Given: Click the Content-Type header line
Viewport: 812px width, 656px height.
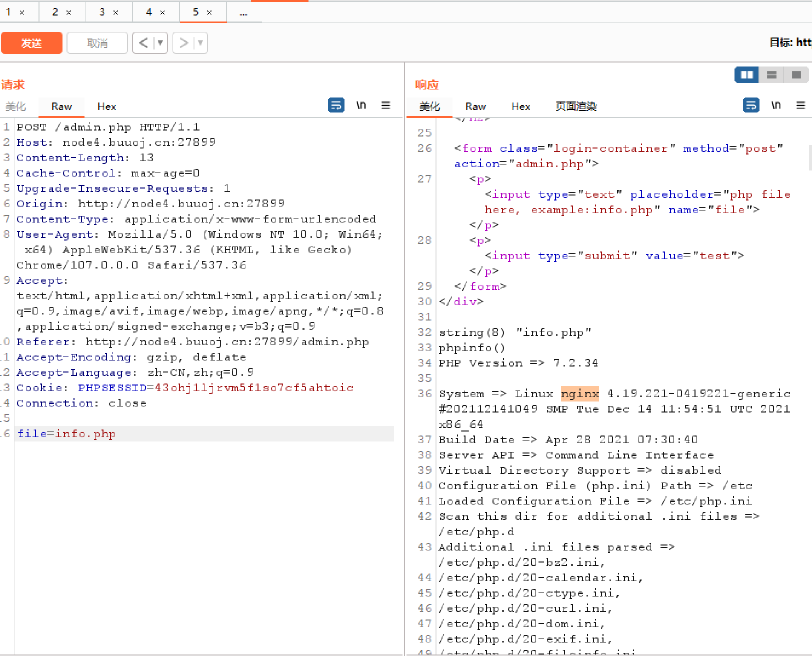Looking at the screenshot, I should [196, 219].
